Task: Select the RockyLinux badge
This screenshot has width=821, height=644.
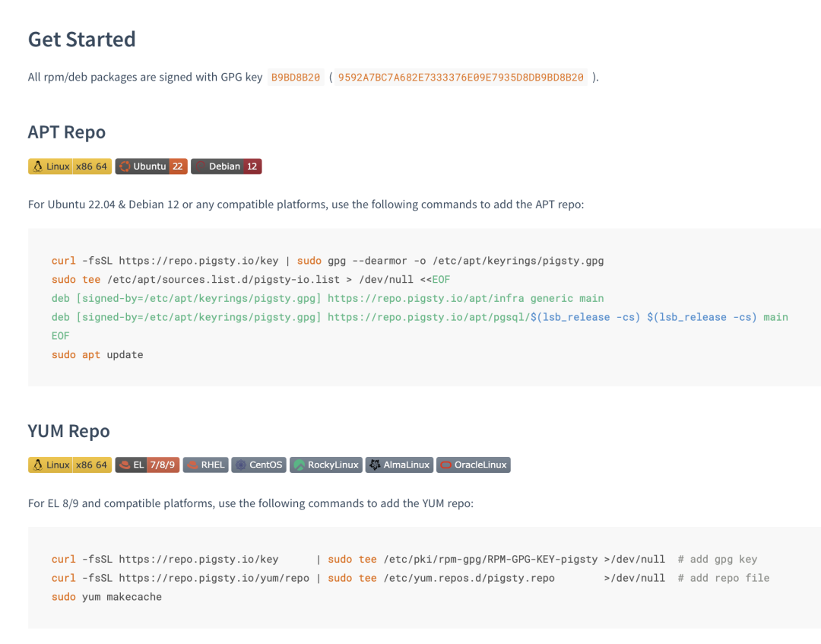Action: pyautogui.click(x=325, y=465)
